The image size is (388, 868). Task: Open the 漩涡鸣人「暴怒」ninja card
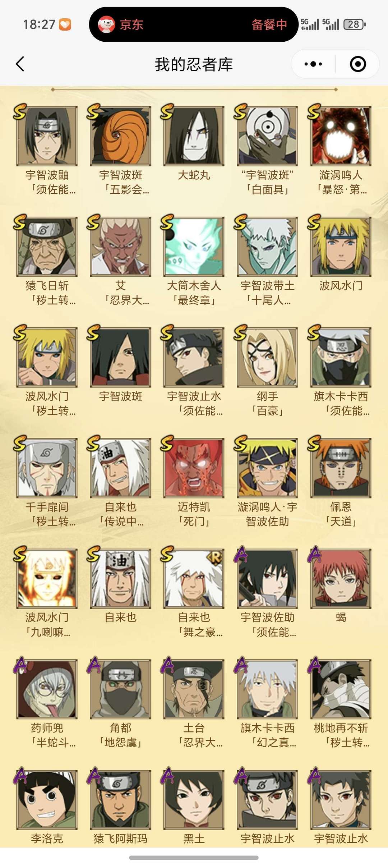[x=341, y=136]
